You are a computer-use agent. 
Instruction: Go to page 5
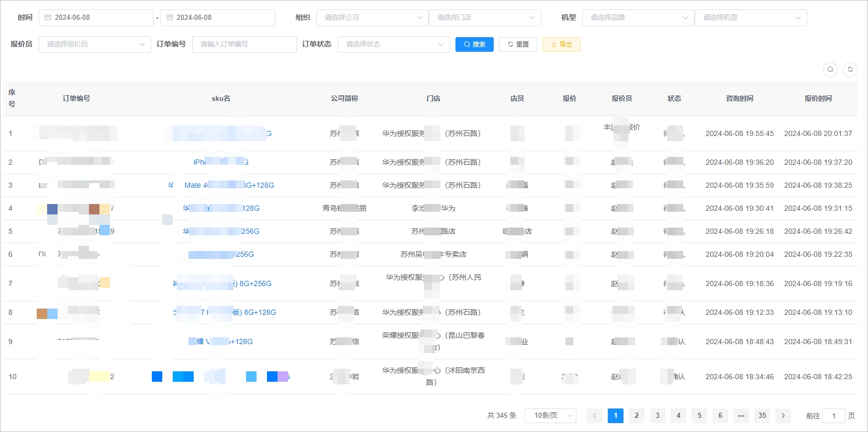(699, 416)
